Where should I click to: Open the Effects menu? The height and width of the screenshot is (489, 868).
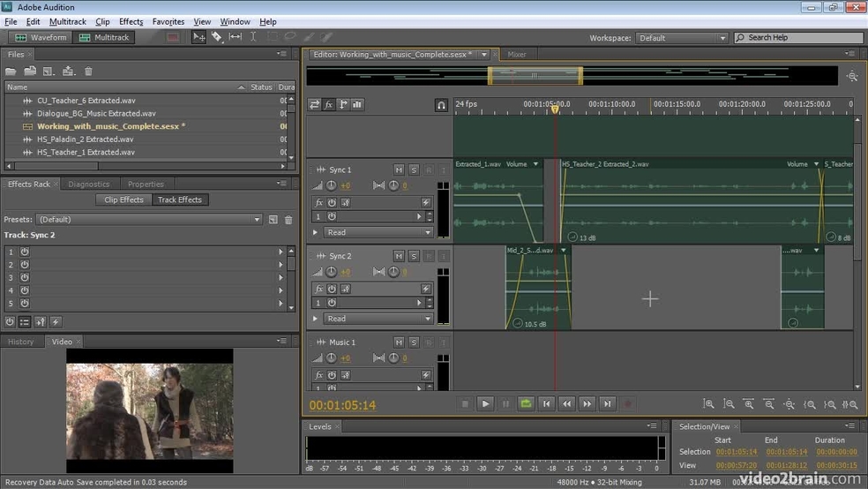tap(131, 21)
